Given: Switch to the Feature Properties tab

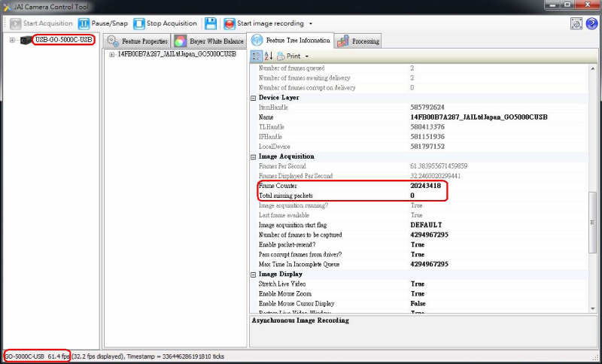Looking at the screenshot, I should click(137, 41).
